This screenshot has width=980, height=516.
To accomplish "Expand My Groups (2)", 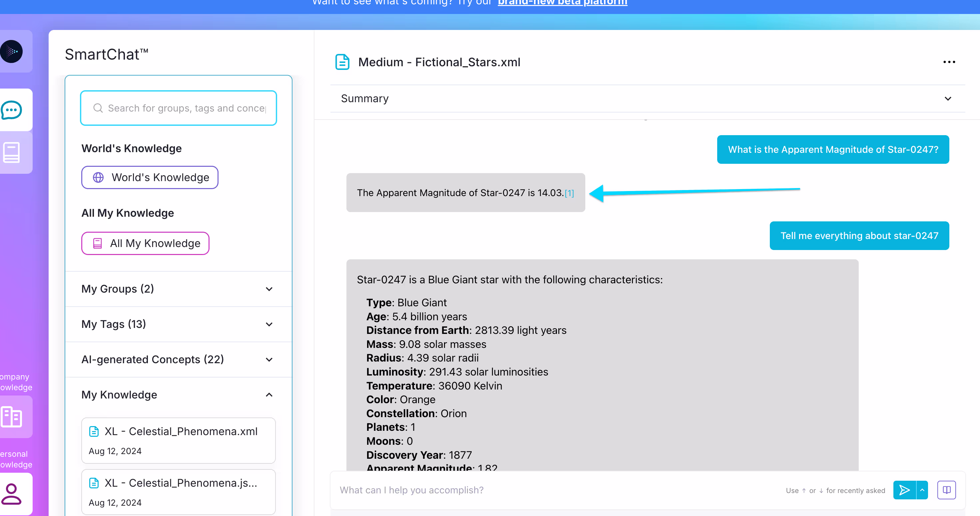I will 179,289.
